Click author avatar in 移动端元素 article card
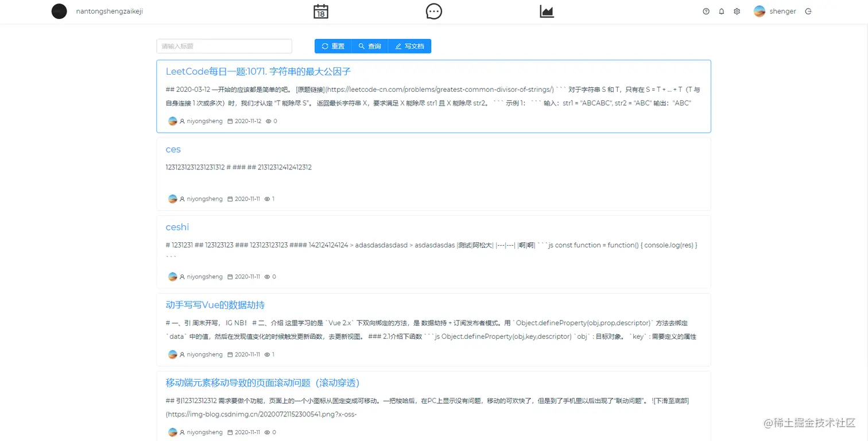Viewport: 868px width, 441px height. point(173,432)
